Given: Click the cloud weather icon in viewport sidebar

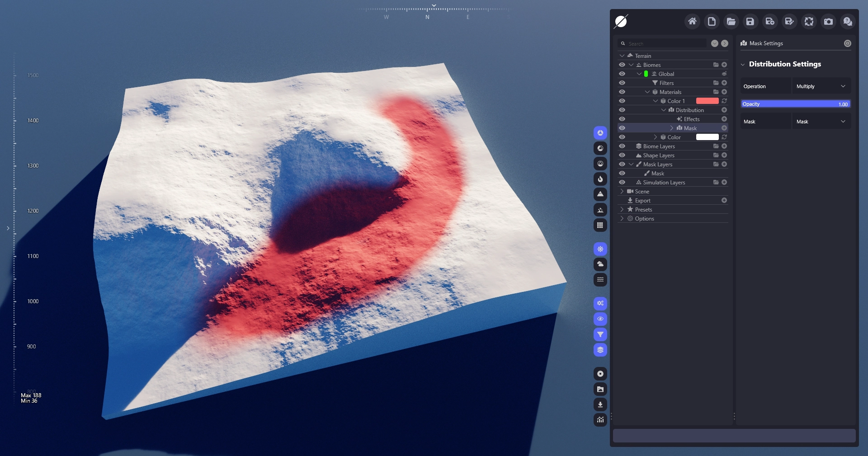Looking at the screenshot, I should coord(600,264).
